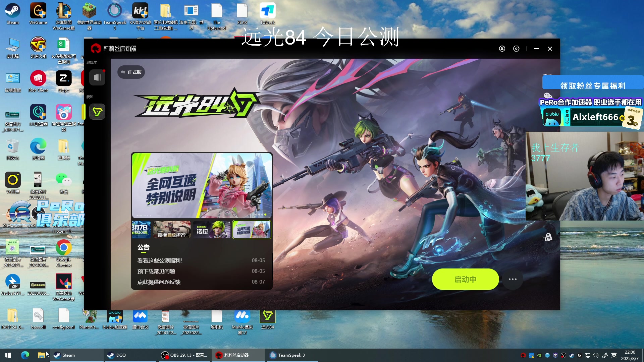The width and height of the screenshot is (644, 362).
Task: Open Google Chrome desktop icon
Action: pos(64,253)
